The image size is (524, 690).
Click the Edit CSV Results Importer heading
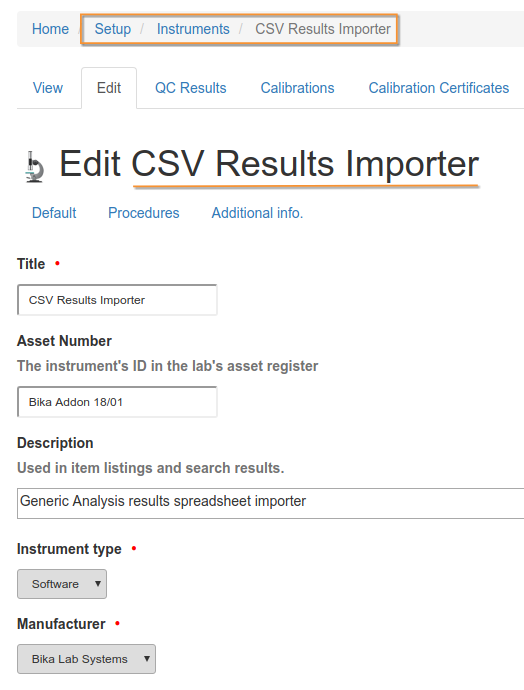pos(269,164)
